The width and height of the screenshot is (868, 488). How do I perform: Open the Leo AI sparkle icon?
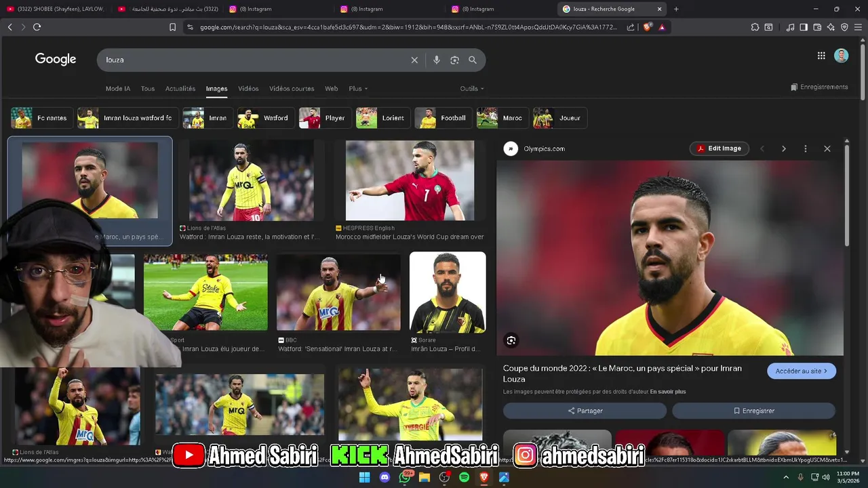click(831, 27)
